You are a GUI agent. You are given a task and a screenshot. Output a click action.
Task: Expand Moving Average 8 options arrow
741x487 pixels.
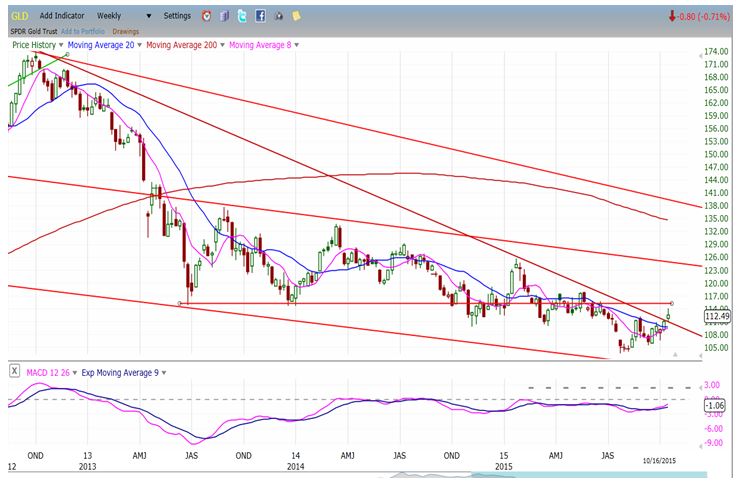tap(297, 45)
